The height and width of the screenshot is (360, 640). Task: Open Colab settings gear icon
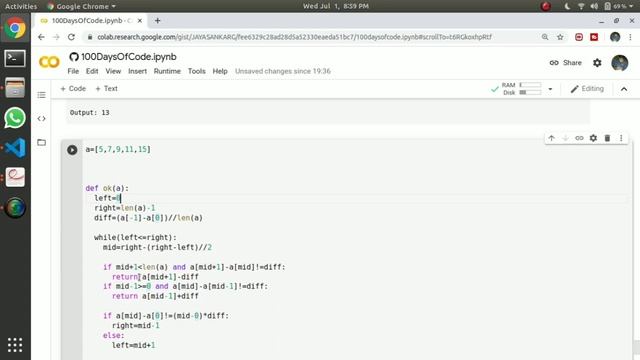point(597,63)
